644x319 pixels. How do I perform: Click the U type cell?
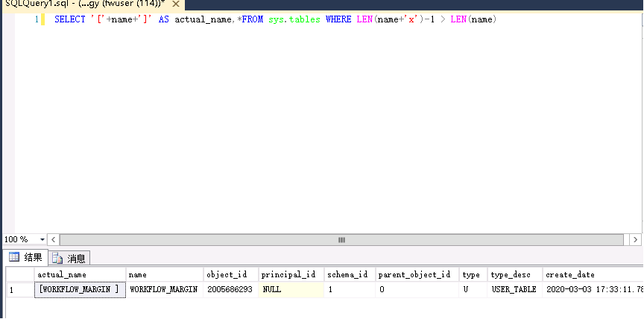473,289
